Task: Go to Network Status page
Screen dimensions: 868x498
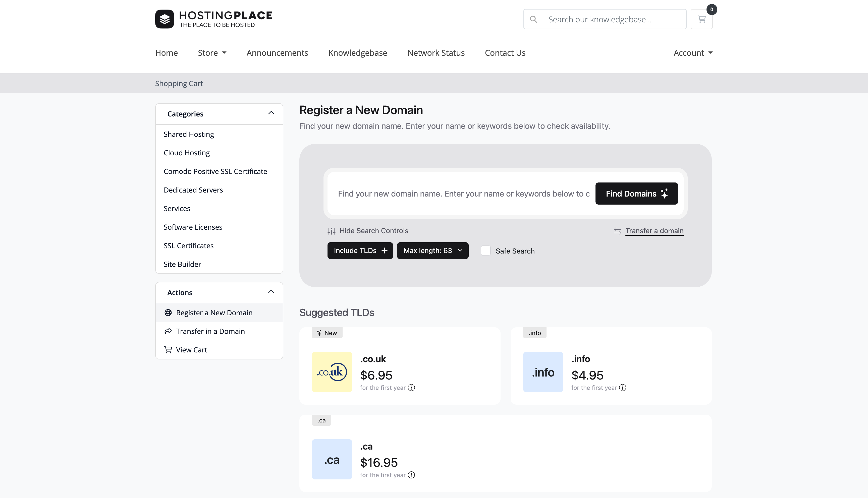Action: pyautogui.click(x=436, y=53)
